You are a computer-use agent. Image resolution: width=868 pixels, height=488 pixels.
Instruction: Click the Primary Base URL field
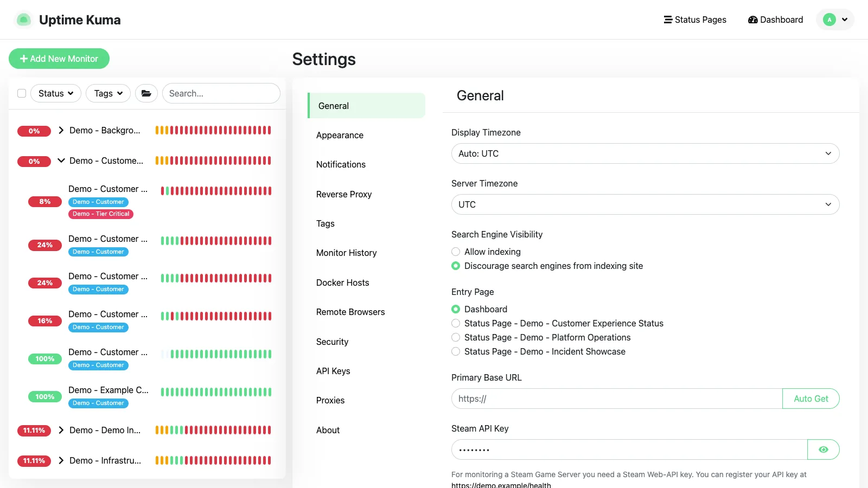click(x=617, y=399)
